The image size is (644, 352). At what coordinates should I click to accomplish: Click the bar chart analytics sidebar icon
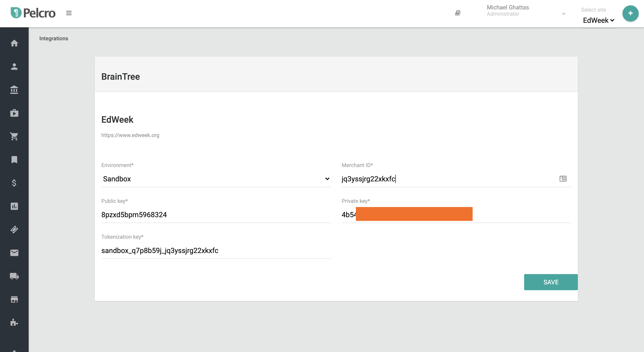tap(14, 206)
